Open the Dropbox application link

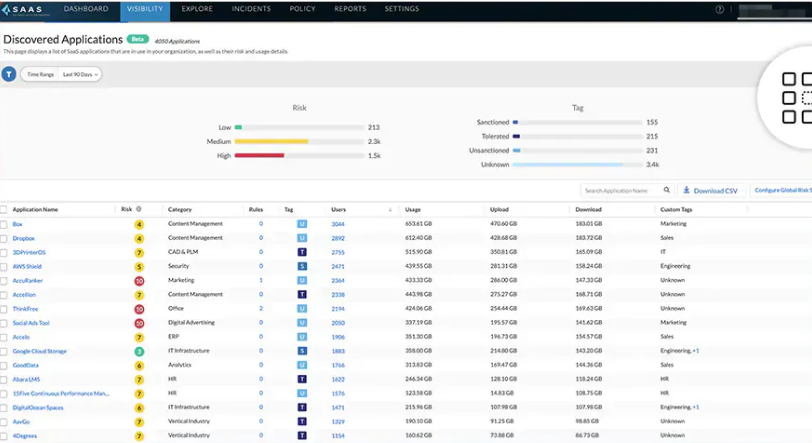23,238
